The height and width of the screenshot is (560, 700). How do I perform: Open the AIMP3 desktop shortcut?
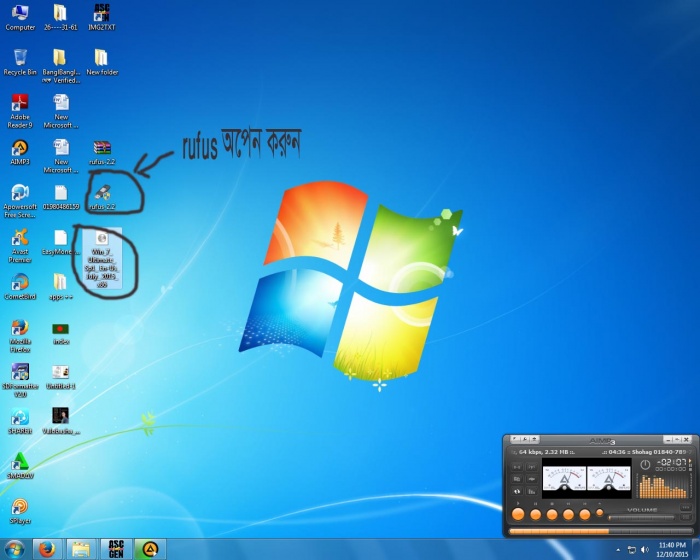click(19, 149)
